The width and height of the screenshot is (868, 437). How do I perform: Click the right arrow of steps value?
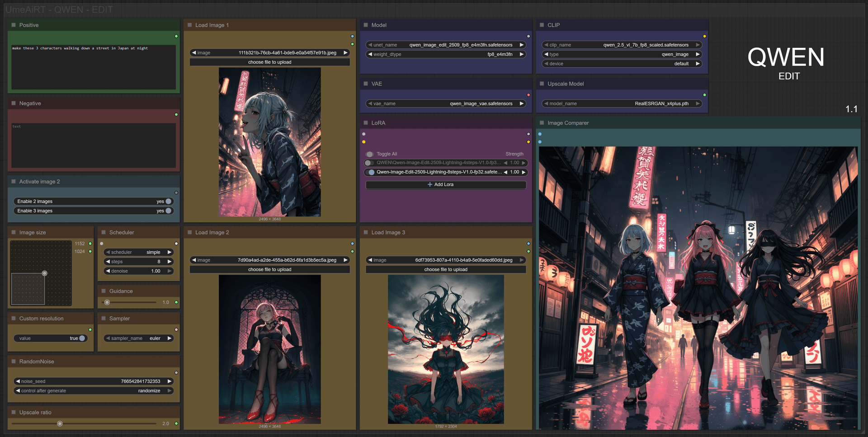click(170, 261)
